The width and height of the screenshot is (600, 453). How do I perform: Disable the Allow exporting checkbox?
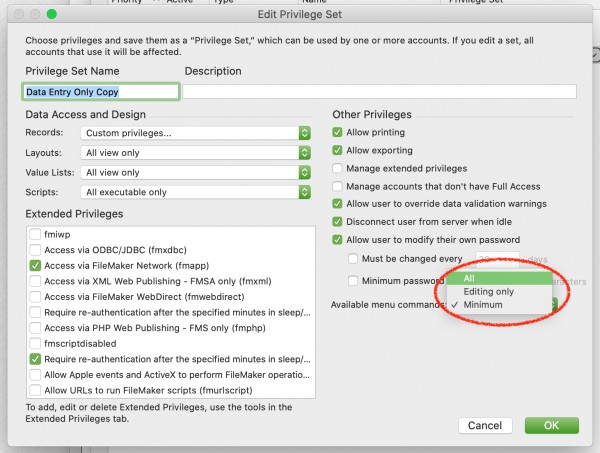tap(338, 150)
